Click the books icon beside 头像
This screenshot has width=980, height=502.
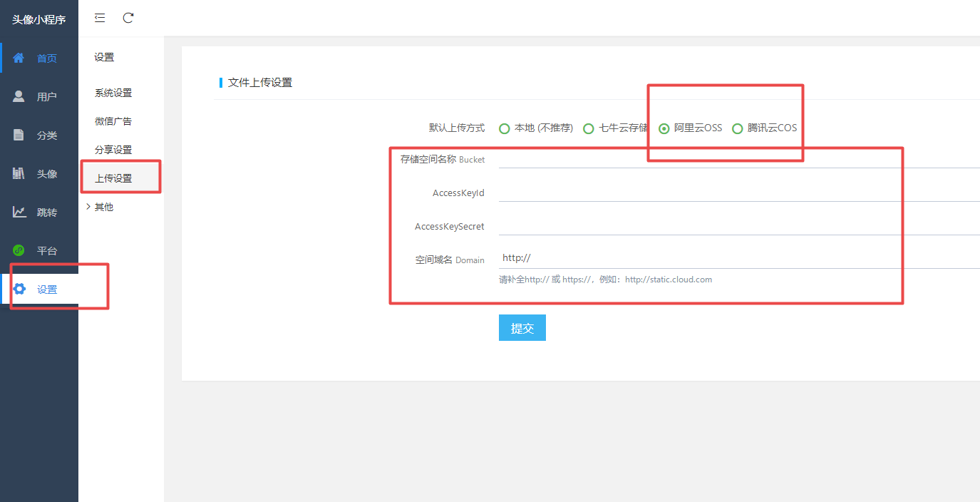pos(19,173)
